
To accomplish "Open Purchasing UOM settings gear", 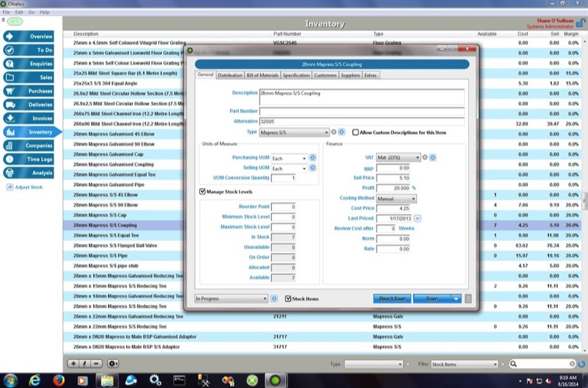I will [312, 158].
